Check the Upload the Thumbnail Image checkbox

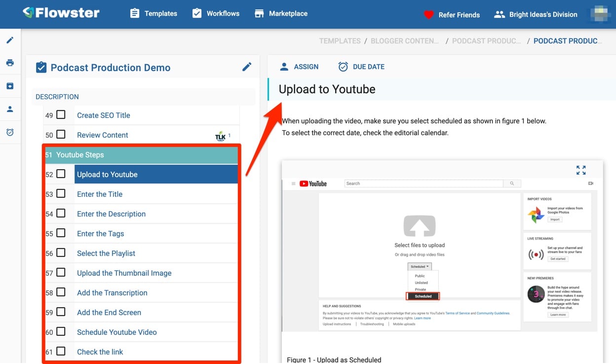[61, 272]
